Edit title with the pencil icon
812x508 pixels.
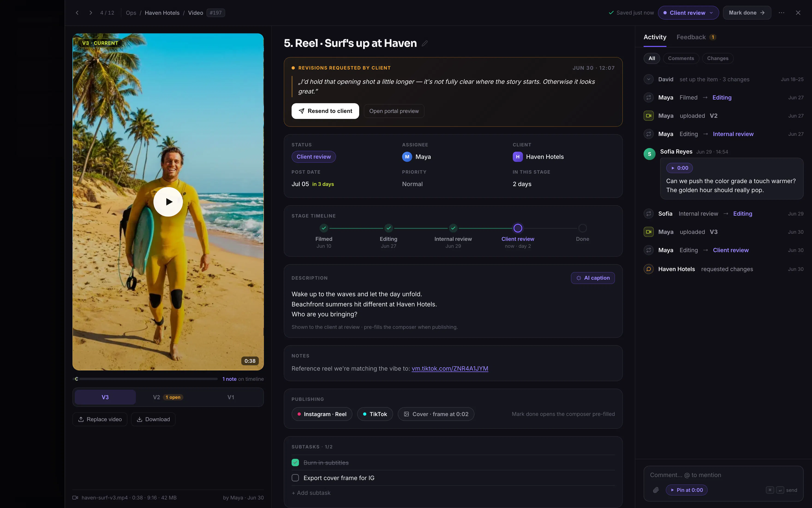click(x=424, y=43)
